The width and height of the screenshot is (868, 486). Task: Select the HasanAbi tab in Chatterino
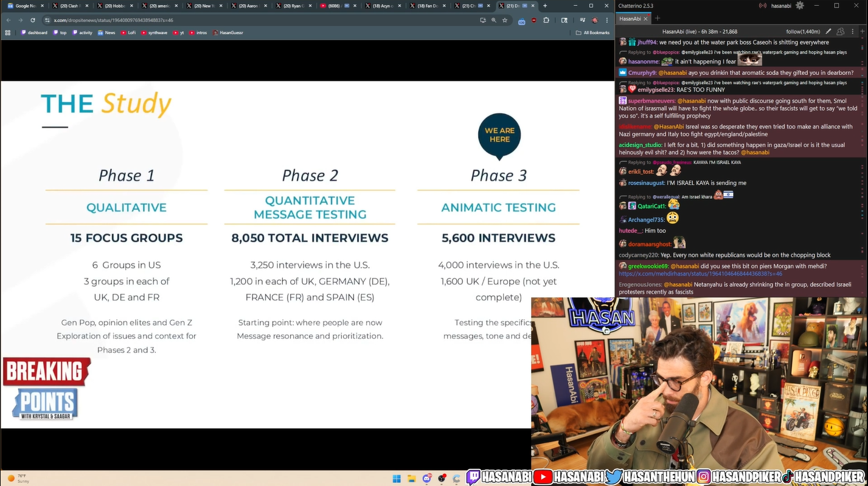[x=630, y=19]
